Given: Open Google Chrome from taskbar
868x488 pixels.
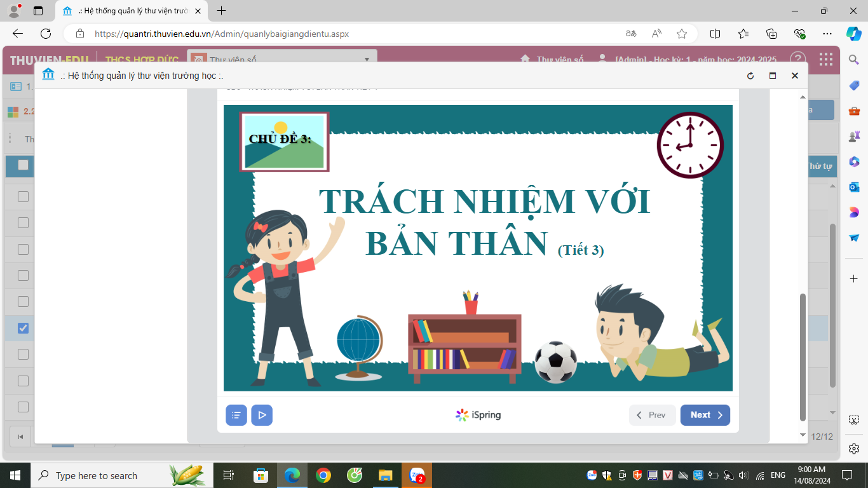Looking at the screenshot, I should 323,475.
